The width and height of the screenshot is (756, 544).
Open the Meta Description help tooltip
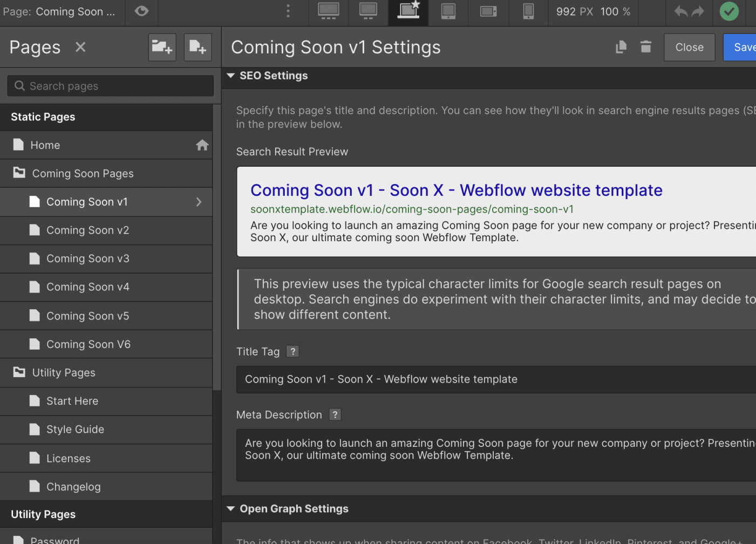335,414
